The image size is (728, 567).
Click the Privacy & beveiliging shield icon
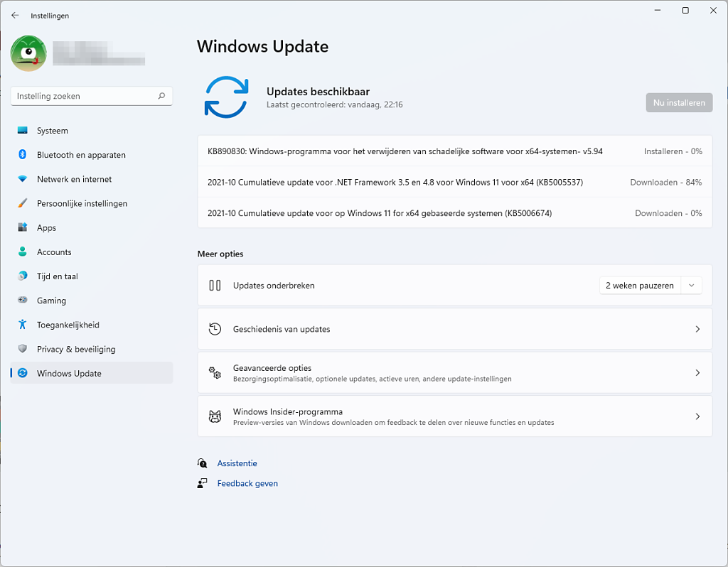(x=22, y=348)
